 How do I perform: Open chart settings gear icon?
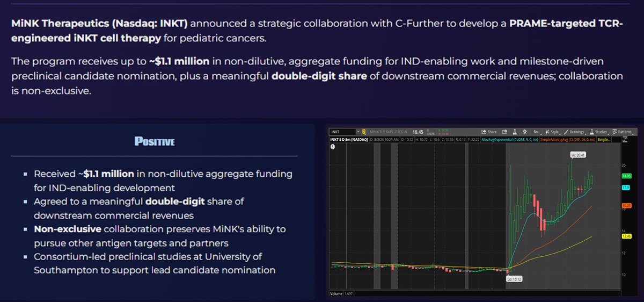tap(525, 132)
